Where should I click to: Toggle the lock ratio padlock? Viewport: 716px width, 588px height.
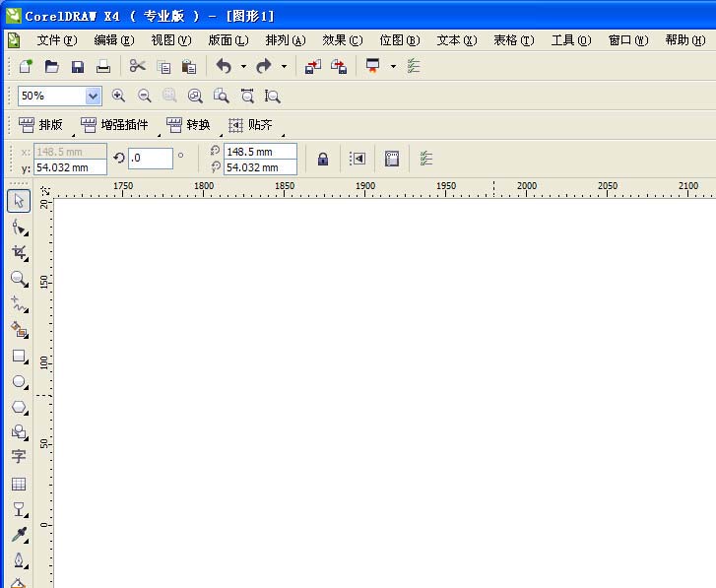(x=323, y=159)
